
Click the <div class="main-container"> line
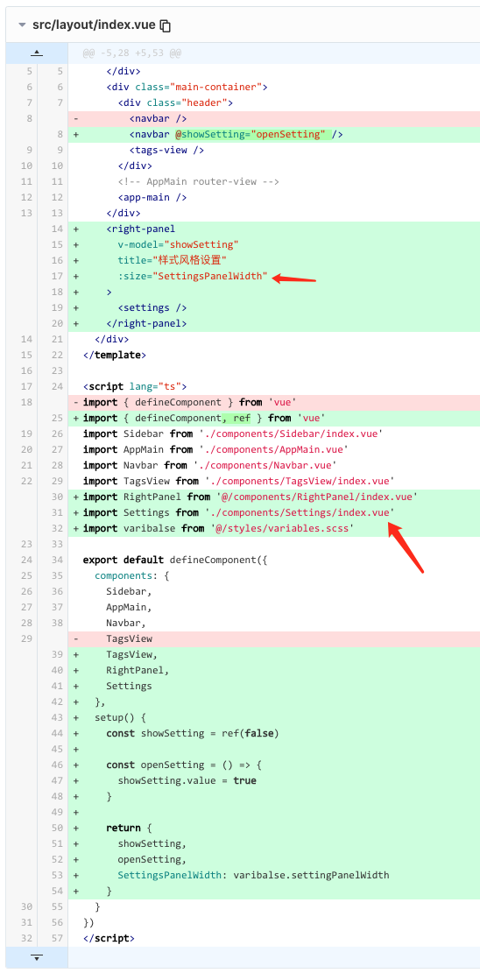click(x=274, y=87)
